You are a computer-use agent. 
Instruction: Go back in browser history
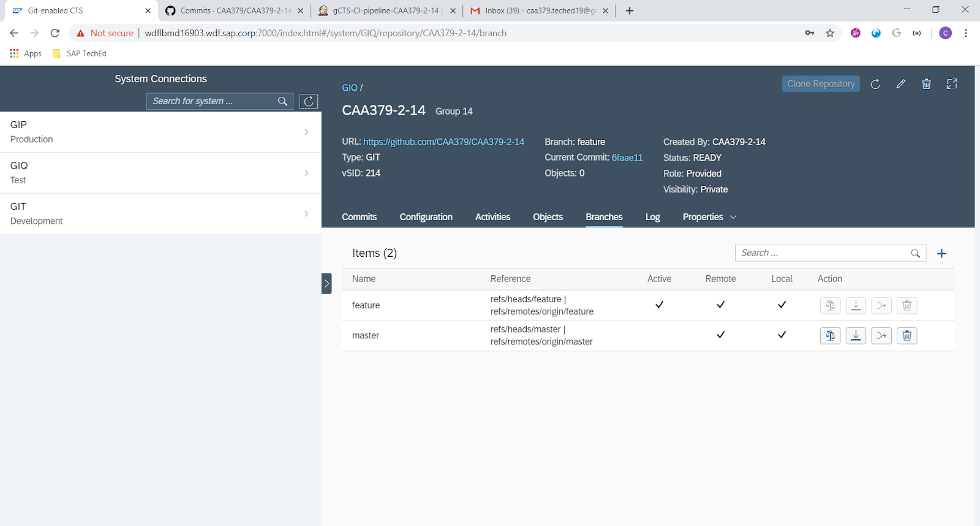[14, 33]
